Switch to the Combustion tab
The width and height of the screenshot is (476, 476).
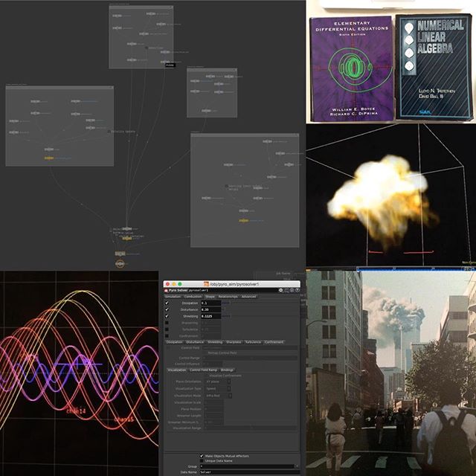pyautogui.click(x=193, y=296)
